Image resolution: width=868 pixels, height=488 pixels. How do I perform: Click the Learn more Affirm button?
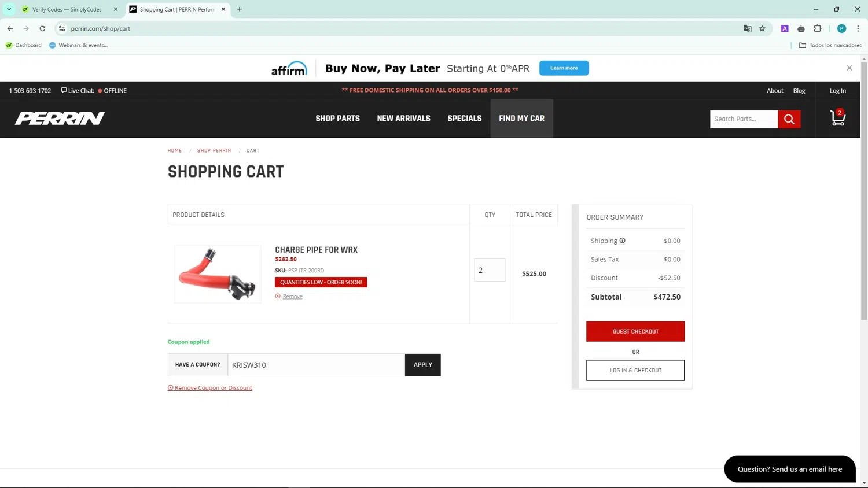click(564, 68)
